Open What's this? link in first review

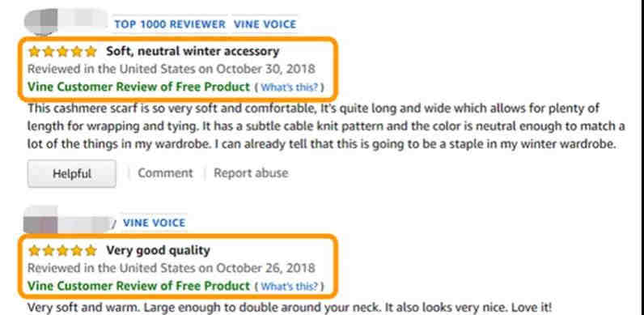tap(290, 87)
